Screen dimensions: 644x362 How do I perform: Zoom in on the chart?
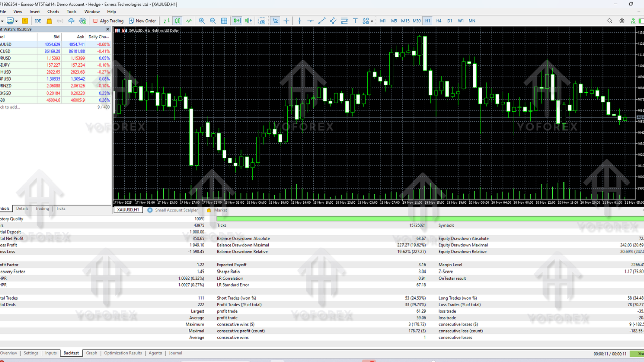pos(202,21)
